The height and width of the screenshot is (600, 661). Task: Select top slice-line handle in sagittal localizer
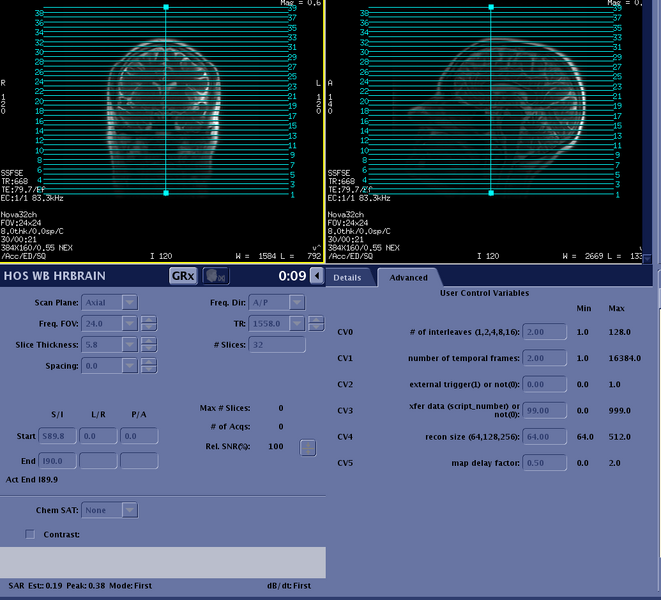pos(491,7)
